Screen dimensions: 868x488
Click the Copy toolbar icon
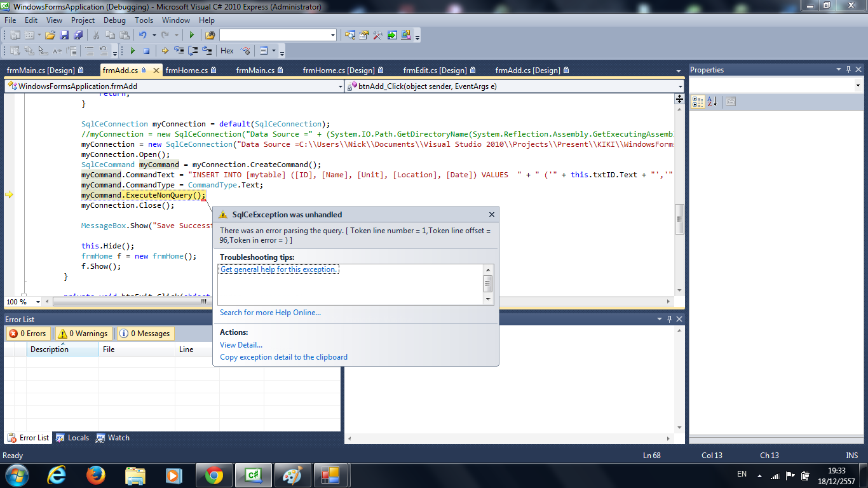click(111, 35)
